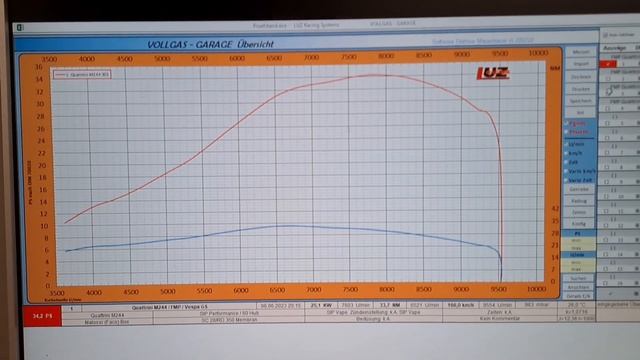Click the Import button
Screen dimensions: 640x360
click(x=580, y=64)
